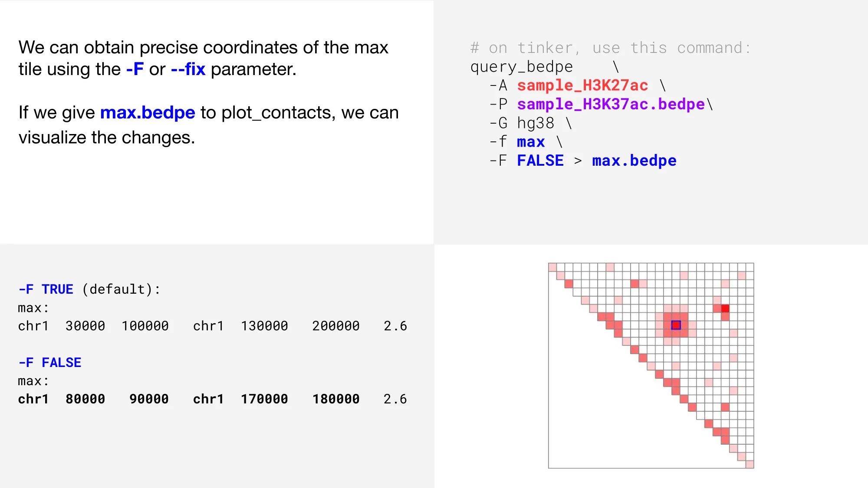The height and width of the screenshot is (488, 868).
Task: Click the blue-outlined max tile in heatmap
Action: click(676, 325)
